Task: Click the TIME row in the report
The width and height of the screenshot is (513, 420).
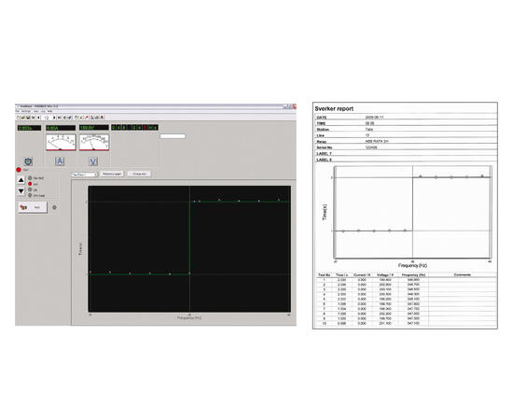Action: (406, 123)
